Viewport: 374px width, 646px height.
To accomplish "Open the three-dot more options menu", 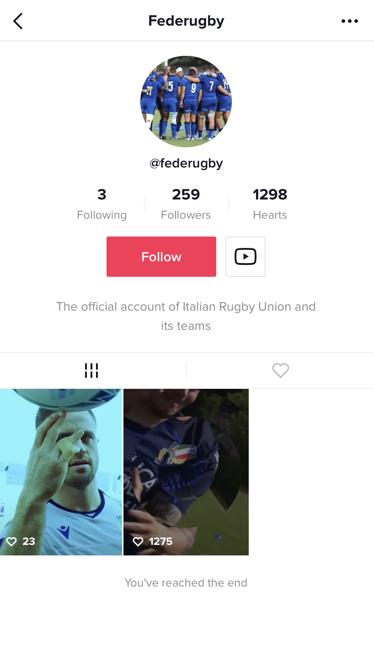I will [x=349, y=21].
